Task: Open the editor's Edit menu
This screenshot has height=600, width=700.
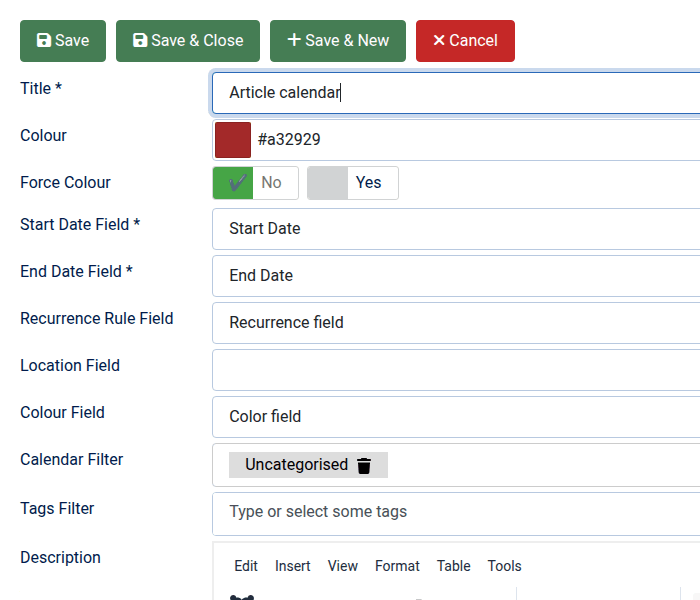Action: coord(246,566)
